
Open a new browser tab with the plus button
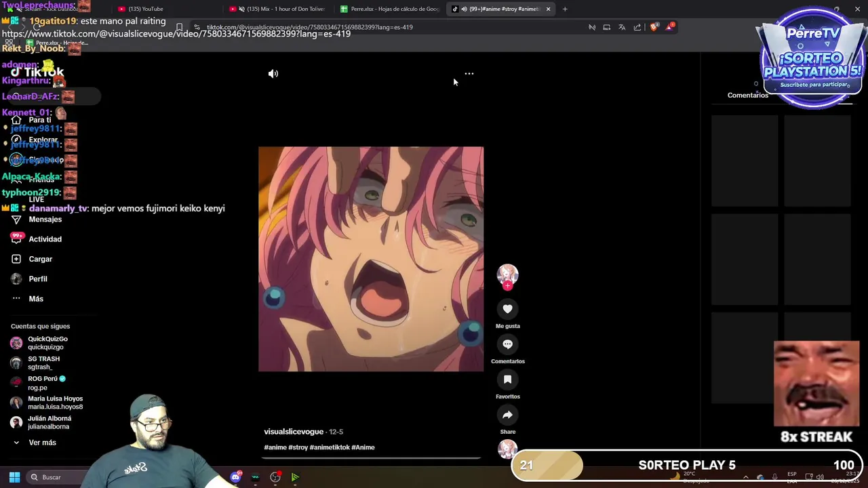pyautogui.click(x=565, y=9)
